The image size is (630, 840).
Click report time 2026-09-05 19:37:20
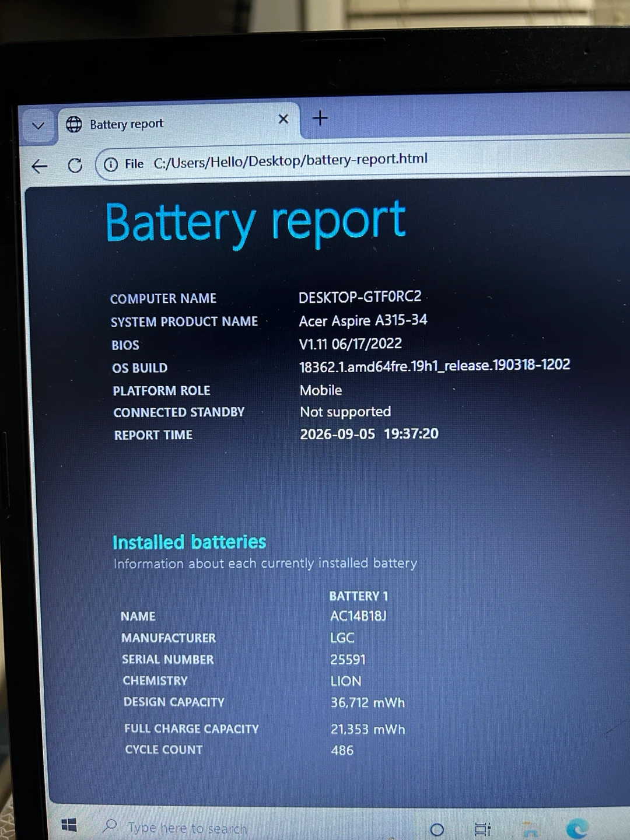(x=369, y=434)
